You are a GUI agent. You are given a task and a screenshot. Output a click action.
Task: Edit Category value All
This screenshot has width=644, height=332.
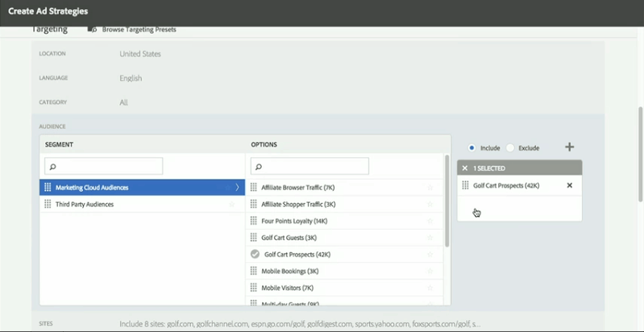[x=123, y=102]
